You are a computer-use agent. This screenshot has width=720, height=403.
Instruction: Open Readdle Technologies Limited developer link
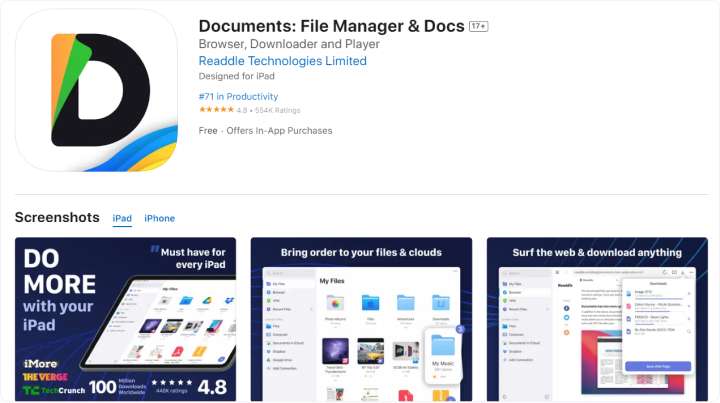(x=282, y=61)
